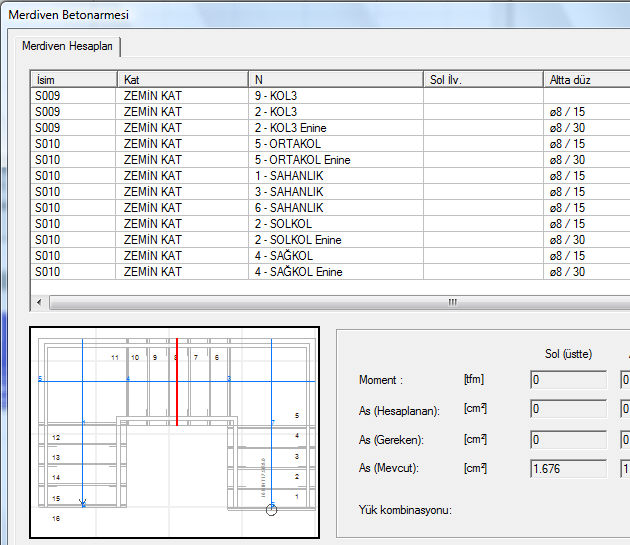Select the row 9 - KOL3
The height and width of the screenshot is (545, 630).
tap(330, 96)
